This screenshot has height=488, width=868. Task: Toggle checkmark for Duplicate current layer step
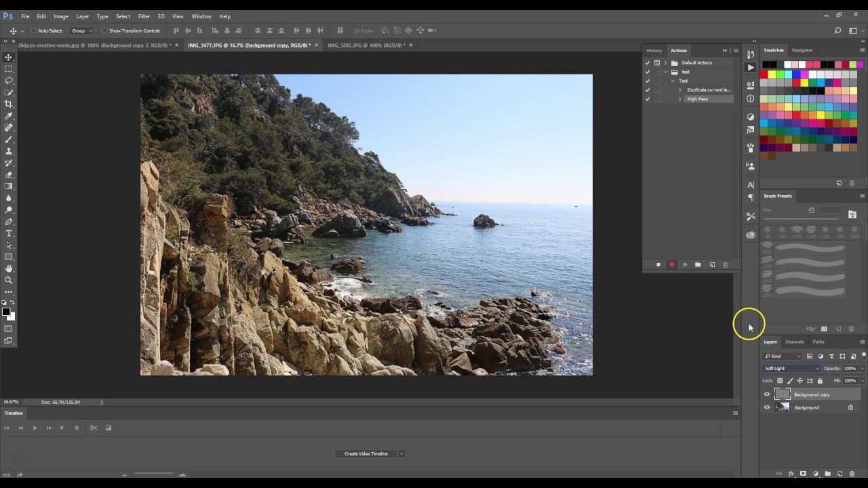click(648, 89)
